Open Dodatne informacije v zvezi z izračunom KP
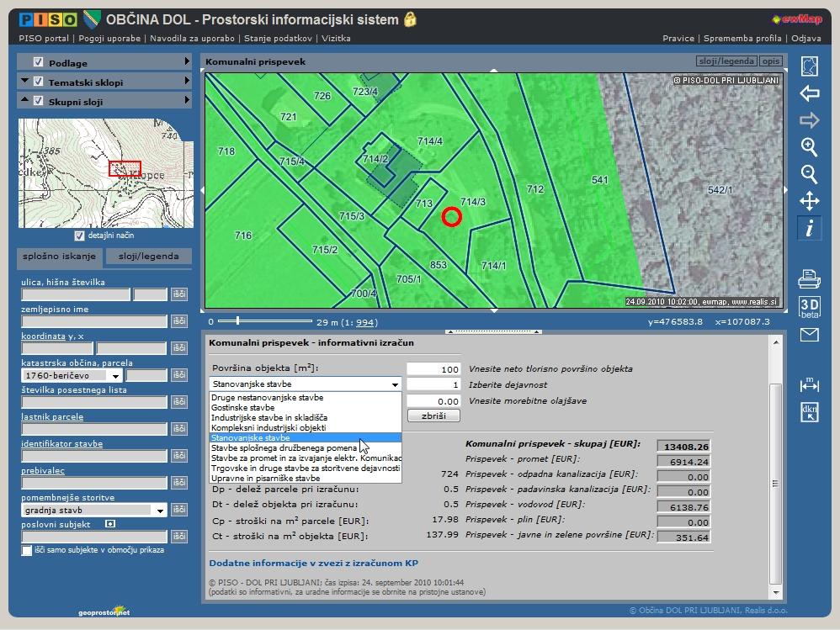Image resolution: width=840 pixels, height=630 pixels. point(313,563)
